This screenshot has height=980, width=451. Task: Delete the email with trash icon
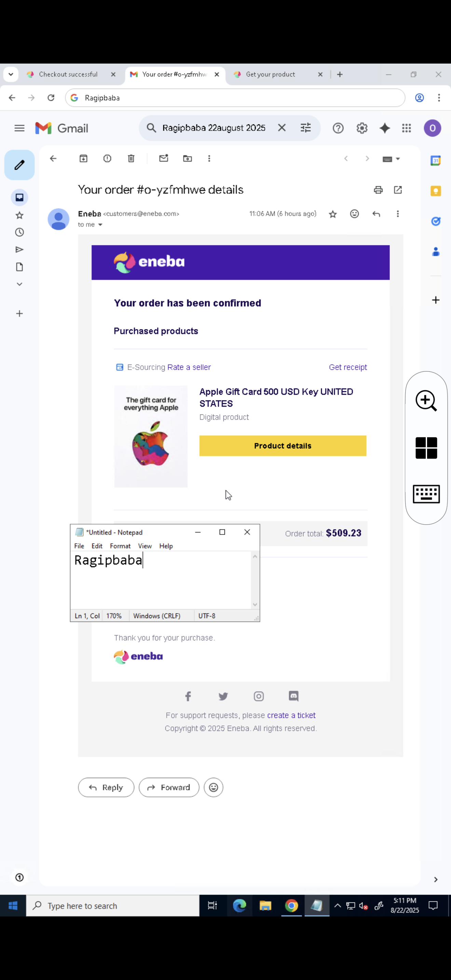131,158
